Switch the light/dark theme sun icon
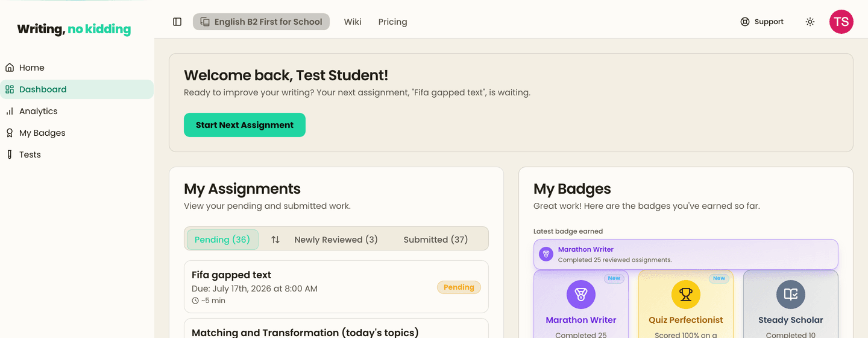Screen dimensions: 868x338 point(810,22)
